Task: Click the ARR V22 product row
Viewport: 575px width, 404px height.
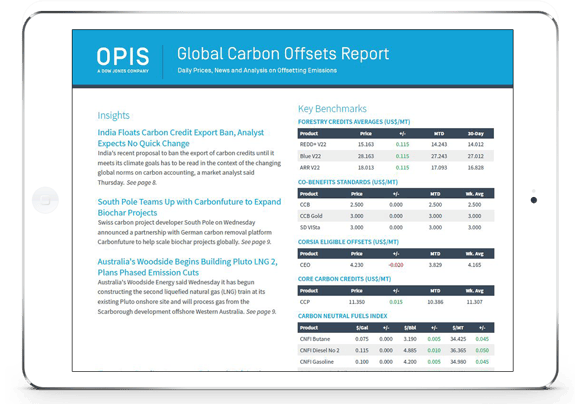Action: (x=396, y=168)
